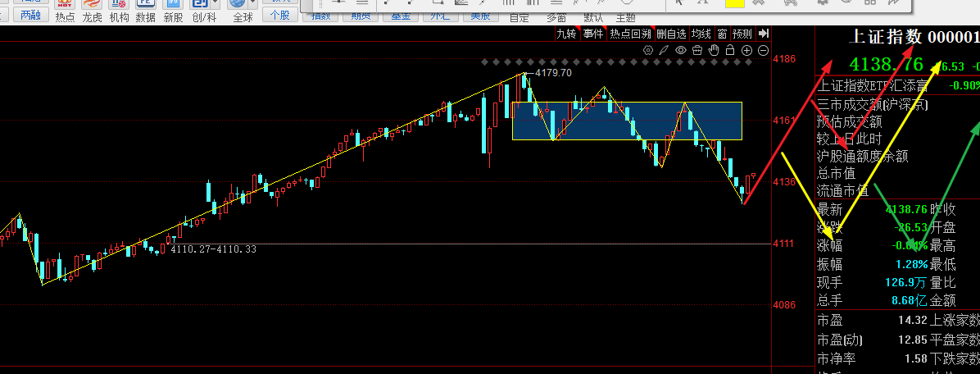
Task: Click the 4111 price axis label
Action: pos(784,244)
